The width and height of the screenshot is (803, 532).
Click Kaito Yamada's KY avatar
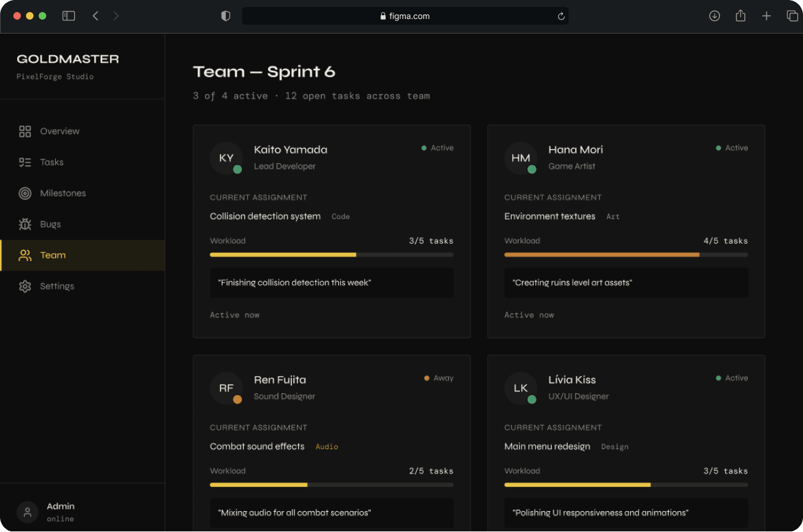[x=226, y=159]
